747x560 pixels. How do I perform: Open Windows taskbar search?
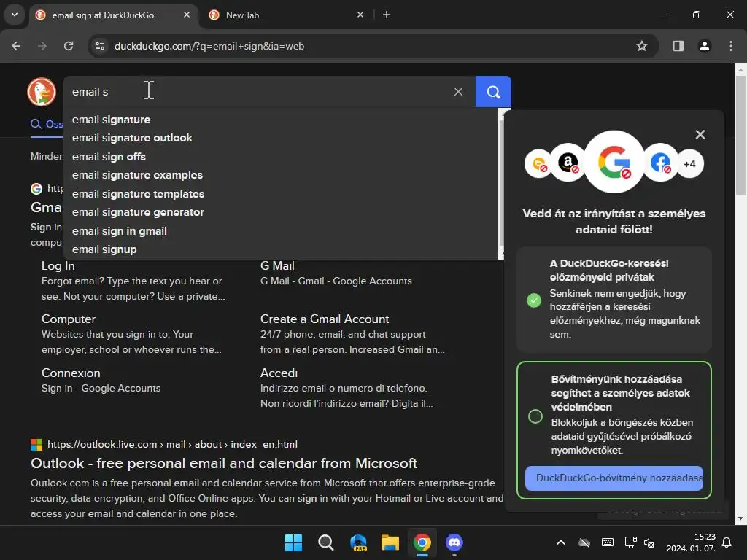(x=326, y=542)
